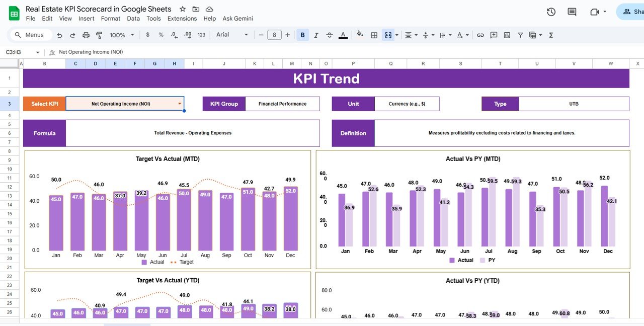Click the Print icon
Viewport: 644px width, 326px height.
coord(85,35)
